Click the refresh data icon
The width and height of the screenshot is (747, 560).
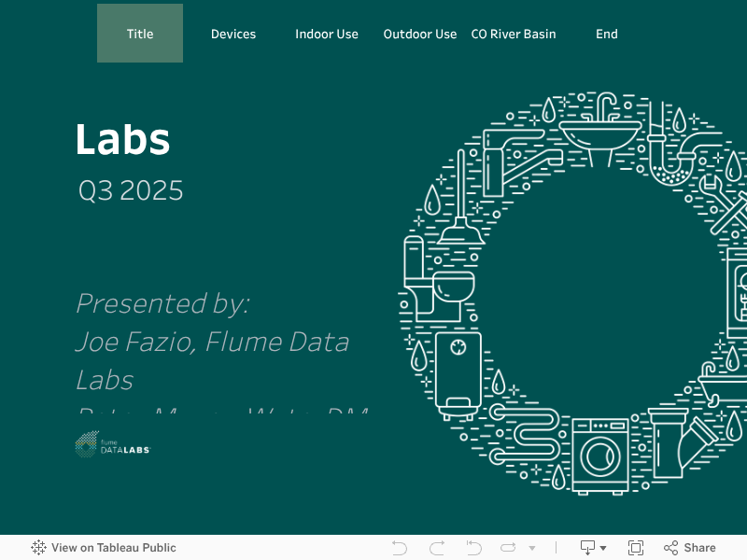coord(508,548)
